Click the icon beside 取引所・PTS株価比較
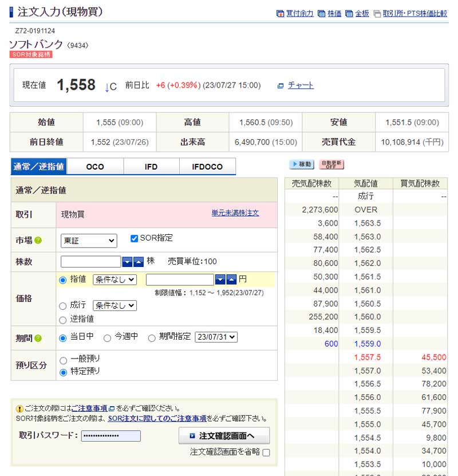Screen dimensions: 458x476 377,14
